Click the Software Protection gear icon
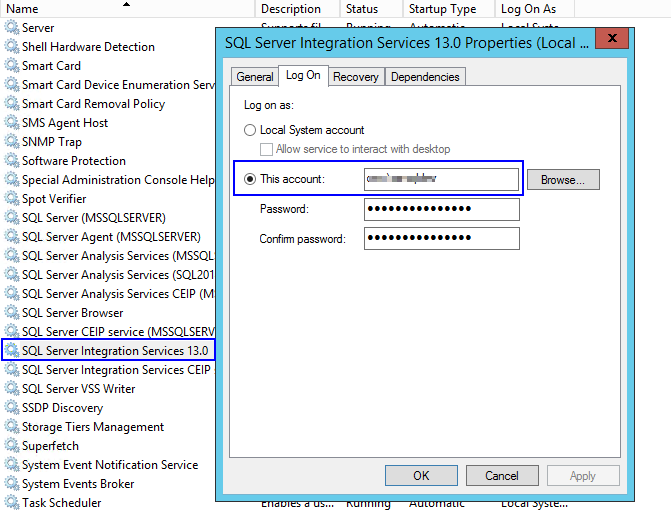This screenshot has height=512, width=671. tap(12, 161)
